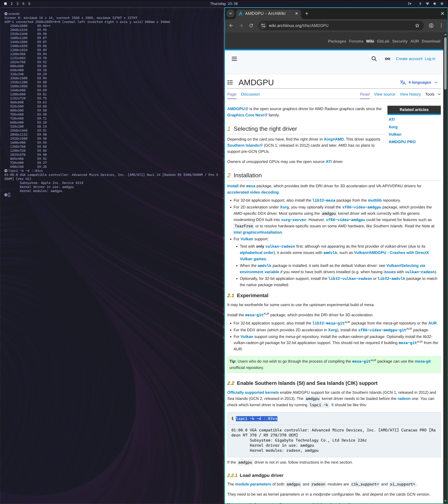Open the site information icon in address bar
Screen dimensions: 448x504
point(263,25)
